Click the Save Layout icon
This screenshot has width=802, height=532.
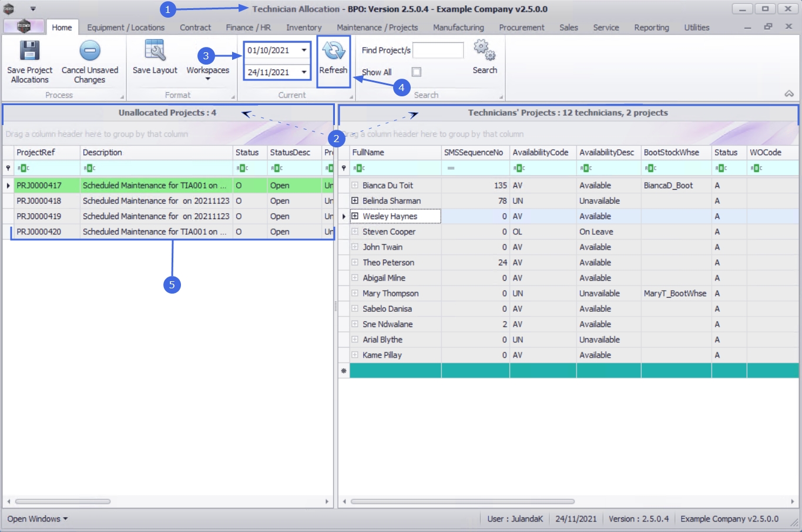[155, 51]
